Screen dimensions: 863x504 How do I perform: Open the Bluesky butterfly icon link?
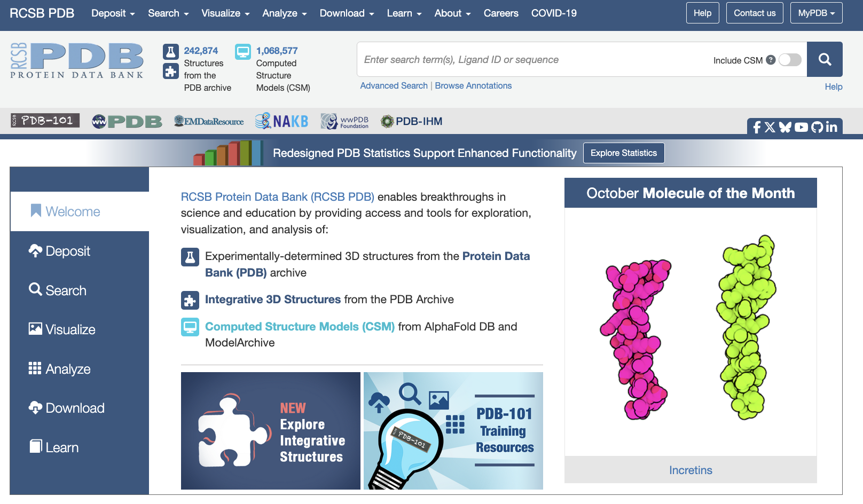[785, 127]
